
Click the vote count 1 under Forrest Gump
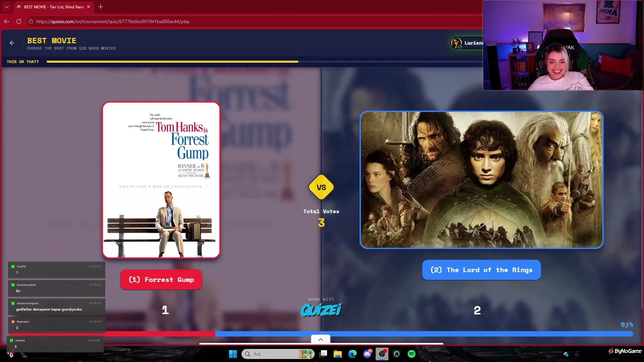[x=165, y=311]
